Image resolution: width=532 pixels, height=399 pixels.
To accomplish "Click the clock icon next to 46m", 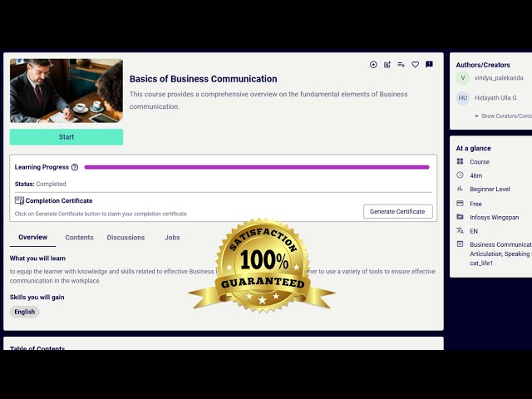I will tap(460, 175).
